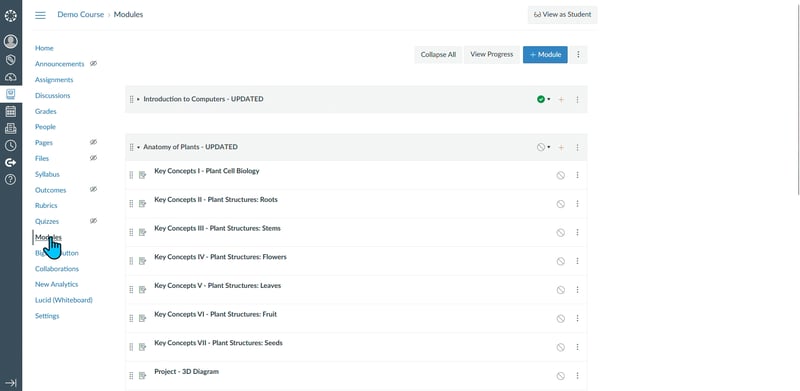Add item to Anatomy of Plants module

click(x=561, y=148)
